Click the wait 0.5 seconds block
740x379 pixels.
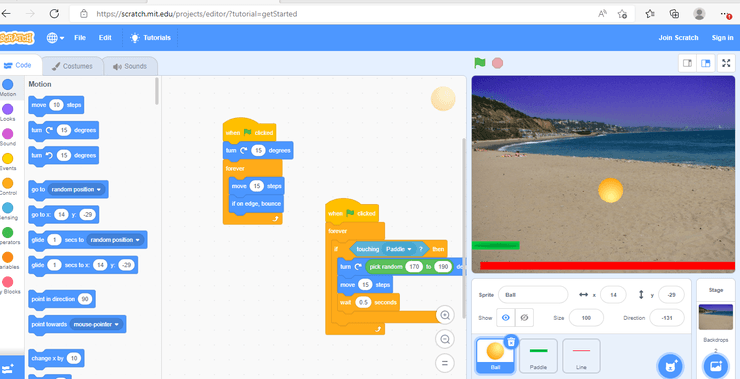pyautogui.click(x=368, y=302)
